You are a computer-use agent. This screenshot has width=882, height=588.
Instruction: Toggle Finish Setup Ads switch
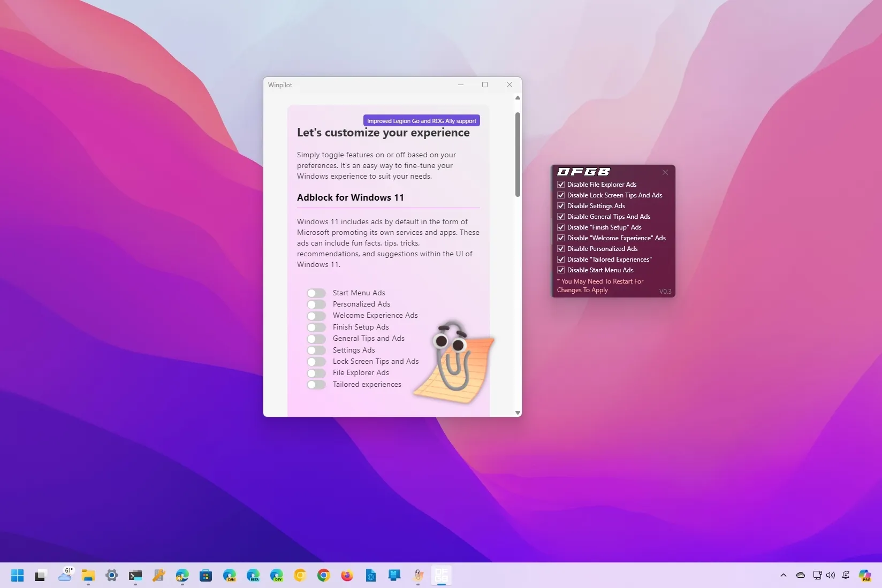click(x=316, y=327)
